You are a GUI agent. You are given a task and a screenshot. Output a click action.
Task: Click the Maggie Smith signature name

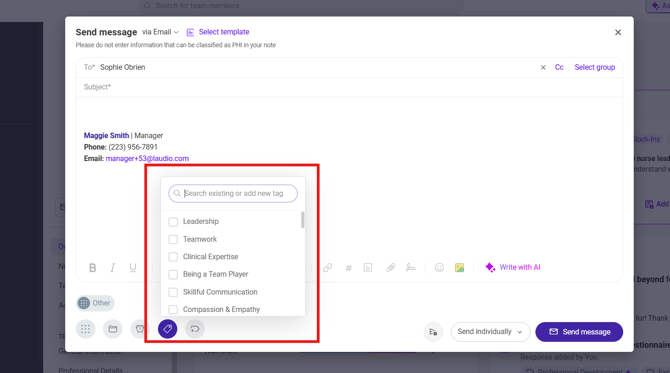pyautogui.click(x=106, y=135)
